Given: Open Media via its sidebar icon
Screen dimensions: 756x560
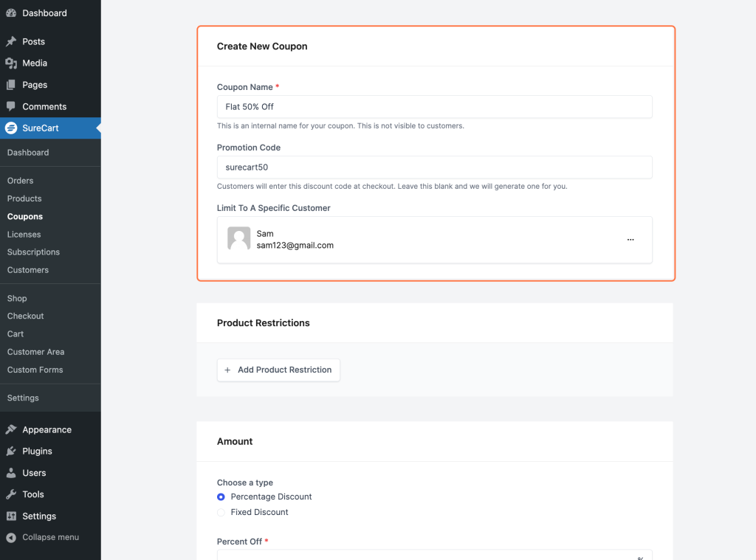Looking at the screenshot, I should (x=11, y=63).
